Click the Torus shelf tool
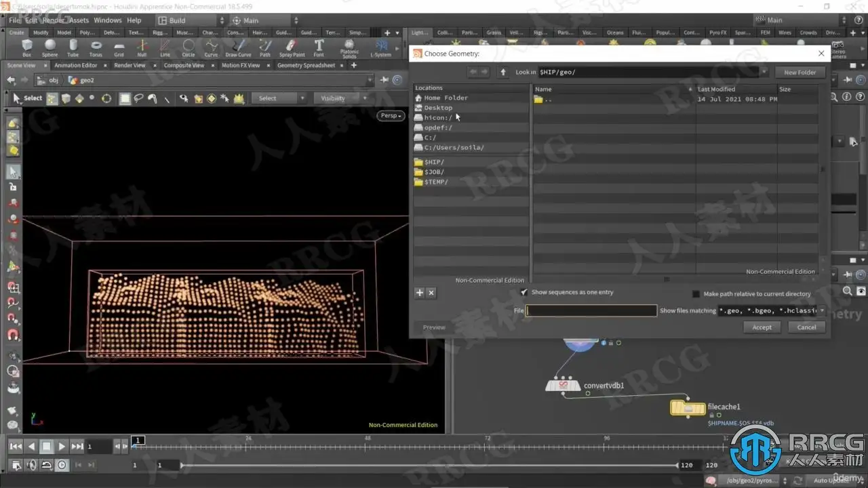 (96, 47)
